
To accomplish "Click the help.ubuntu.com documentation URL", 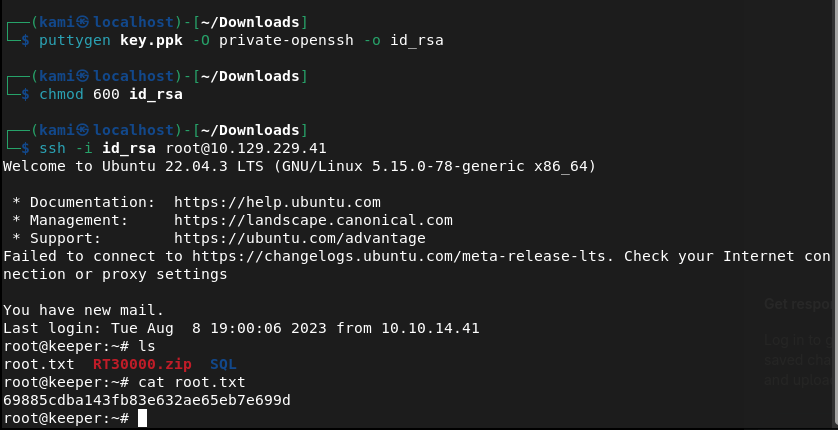I will (x=277, y=202).
